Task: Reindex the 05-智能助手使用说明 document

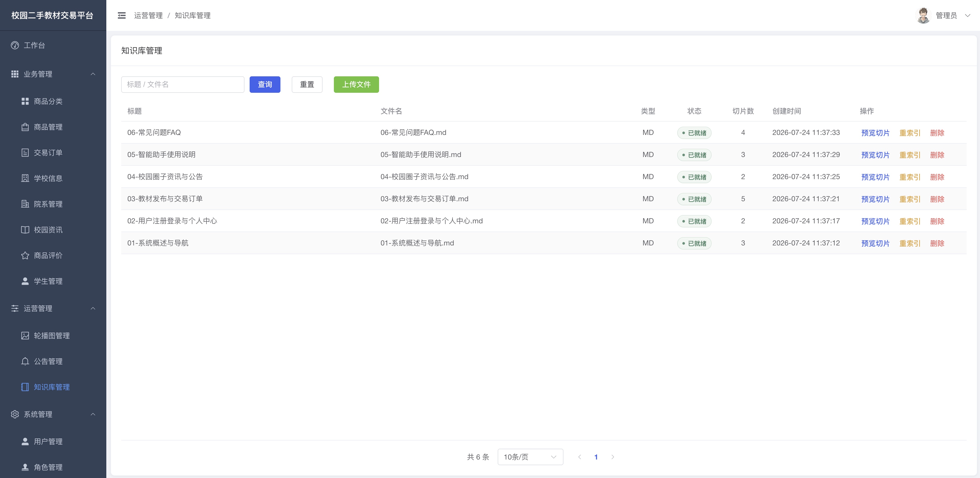Action: [x=910, y=155]
